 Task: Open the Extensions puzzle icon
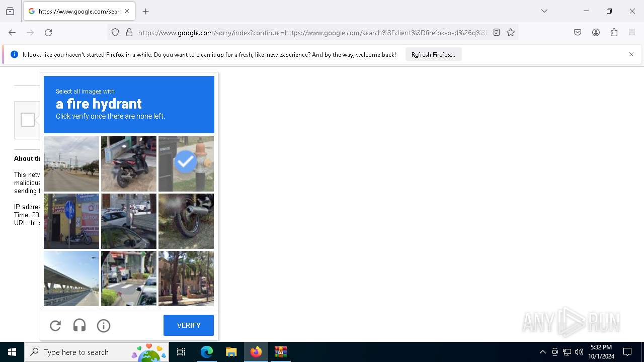click(614, 33)
